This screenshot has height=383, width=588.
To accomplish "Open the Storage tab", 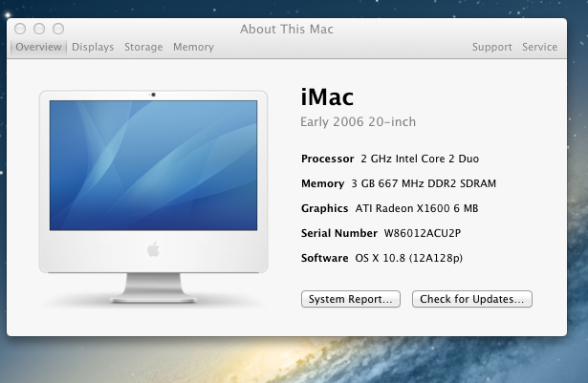I will (x=143, y=47).
